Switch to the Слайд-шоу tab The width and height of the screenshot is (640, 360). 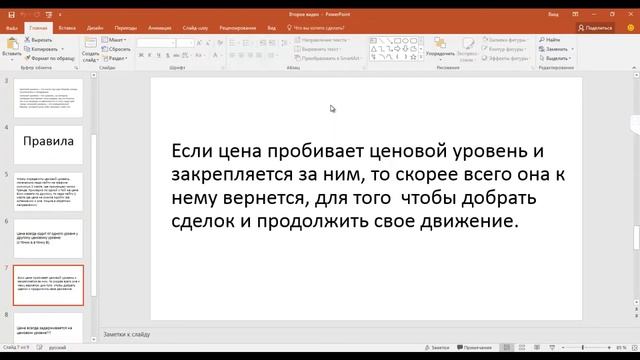(x=195, y=28)
